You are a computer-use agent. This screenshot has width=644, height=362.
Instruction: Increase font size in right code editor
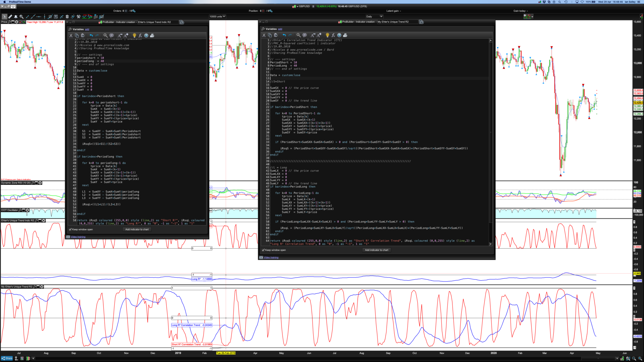[x=319, y=35]
